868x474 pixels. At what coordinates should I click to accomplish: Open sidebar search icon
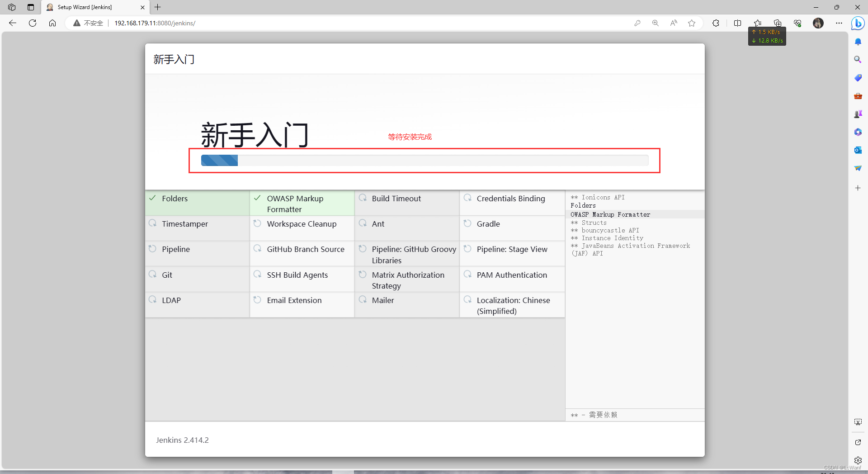pyautogui.click(x=858, y=60)
